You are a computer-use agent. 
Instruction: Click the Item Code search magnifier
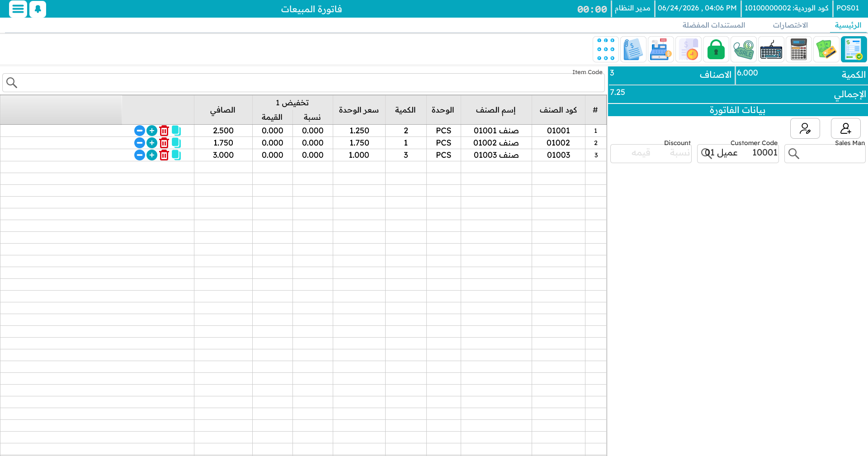tap(12, 83)
